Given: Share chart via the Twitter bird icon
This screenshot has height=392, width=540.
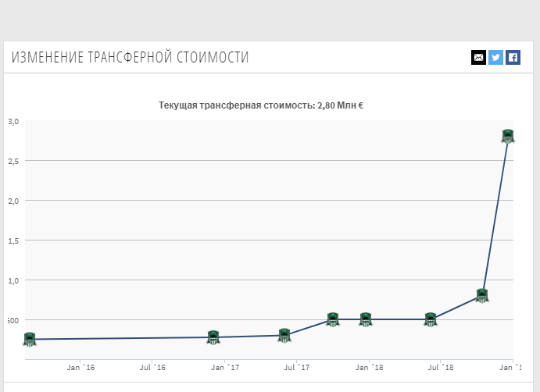Looking at the screenshot, I should (495, 57).
